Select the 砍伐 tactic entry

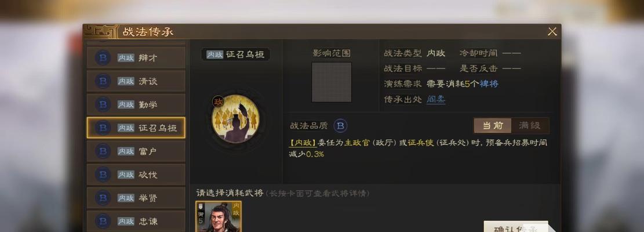[136, 175]
